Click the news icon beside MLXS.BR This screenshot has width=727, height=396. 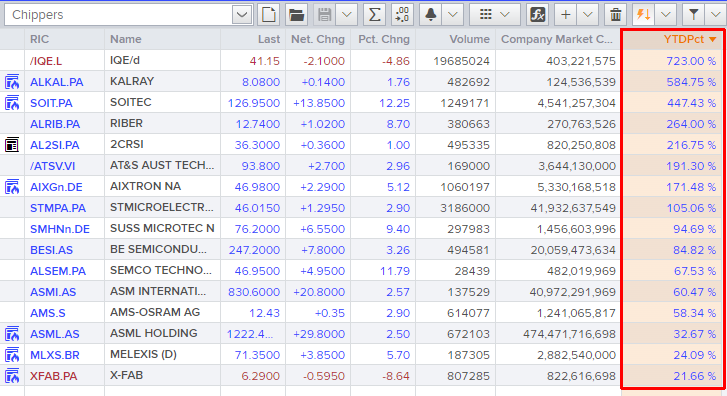click(12, 355)
